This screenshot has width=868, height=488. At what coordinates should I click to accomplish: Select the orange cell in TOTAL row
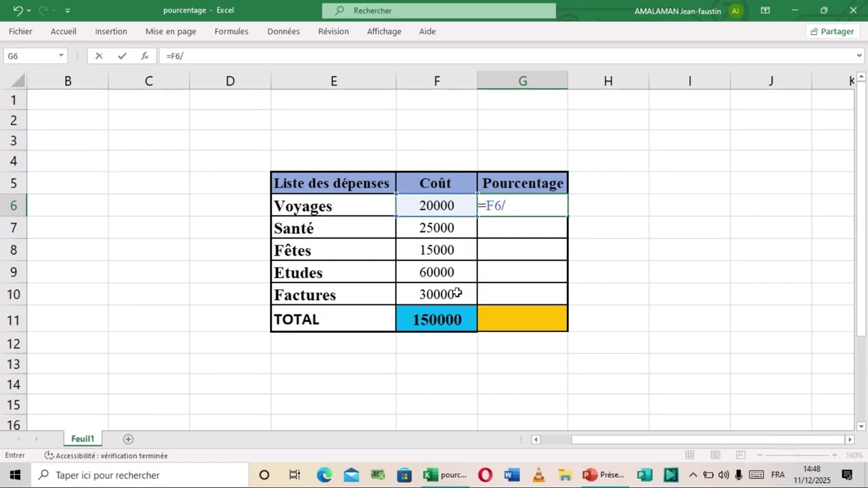(522, 319)
